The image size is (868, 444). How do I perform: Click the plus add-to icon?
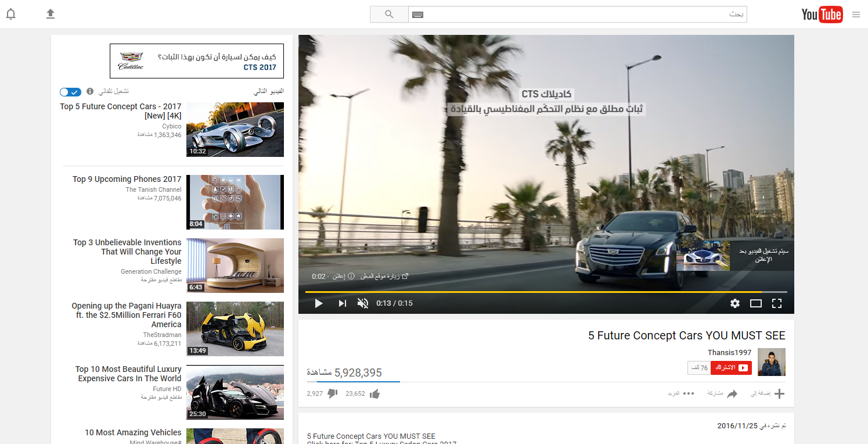[780, 393]
